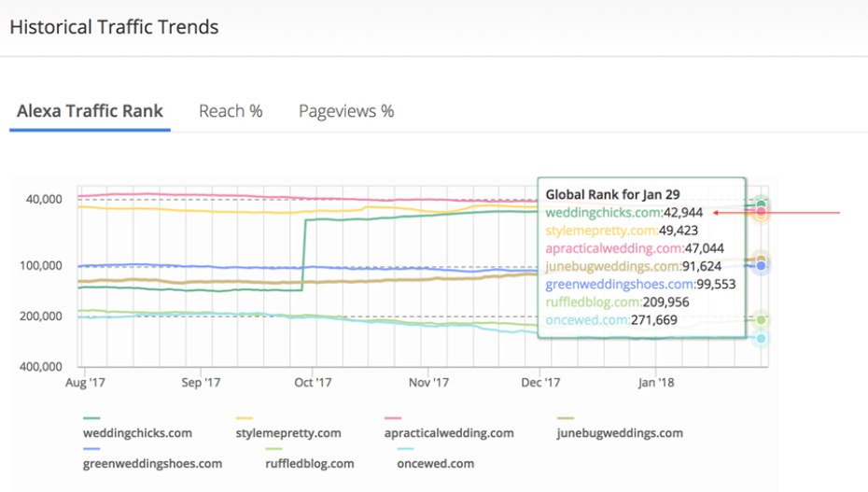The width and height of the screenshot is (868, 492).
Task: Click oncewed.com:271,669 in tooltip
Action: (x=611, y=320)
